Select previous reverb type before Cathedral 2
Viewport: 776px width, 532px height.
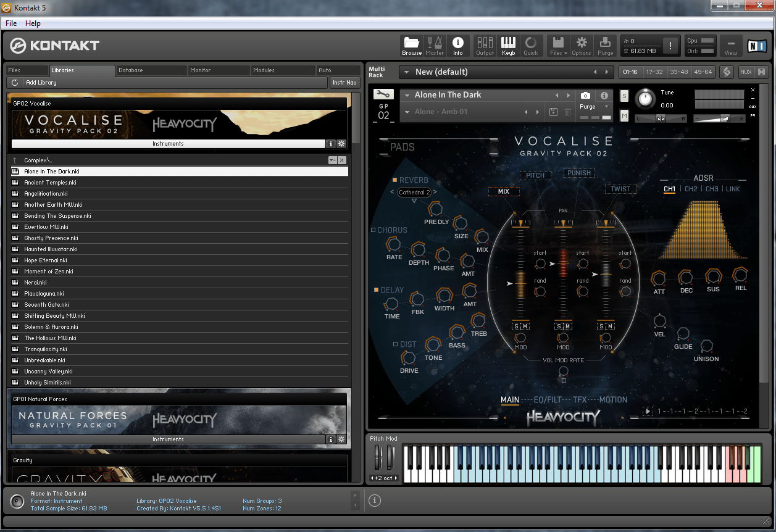point(392,192)
